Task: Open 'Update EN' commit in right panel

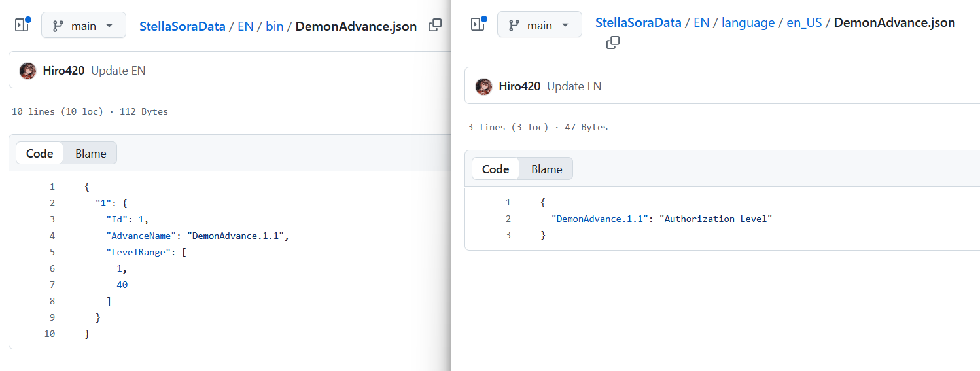Action: pyautogui.click(x=574, y=86)
